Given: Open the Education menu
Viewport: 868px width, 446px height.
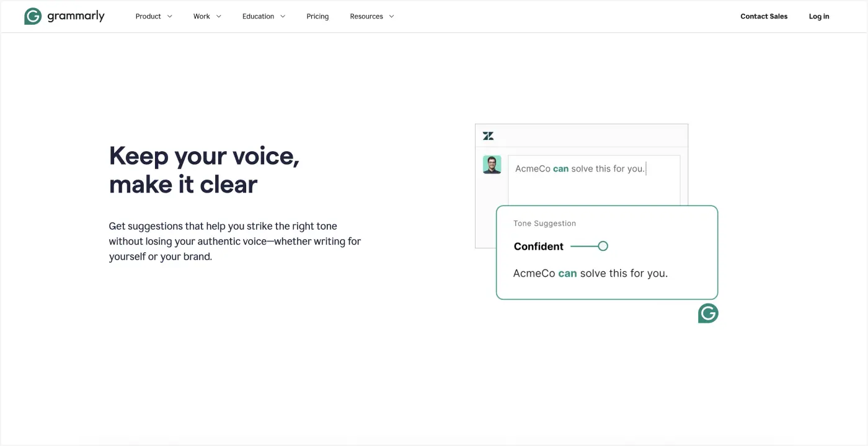Looking at the screenshot, I should (x=259, y=16).
